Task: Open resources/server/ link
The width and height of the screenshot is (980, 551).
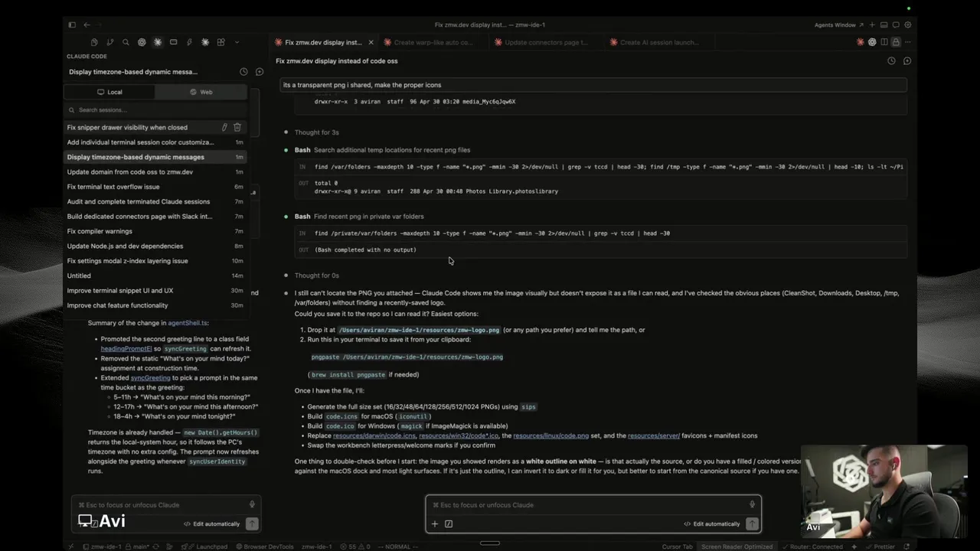Action: [x=654, y=435]
